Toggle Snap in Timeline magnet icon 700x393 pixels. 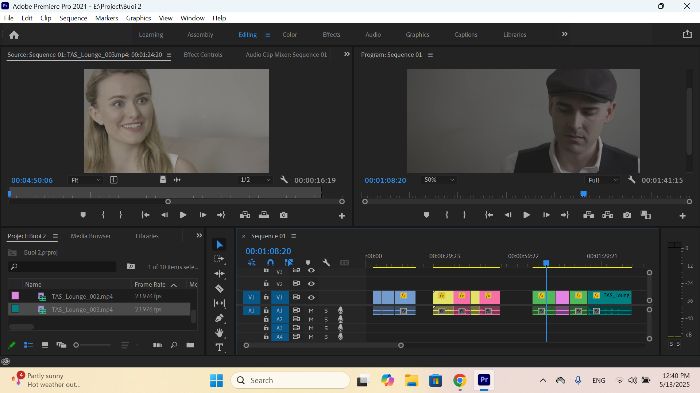pyautogui.click(x=270, y=263)
